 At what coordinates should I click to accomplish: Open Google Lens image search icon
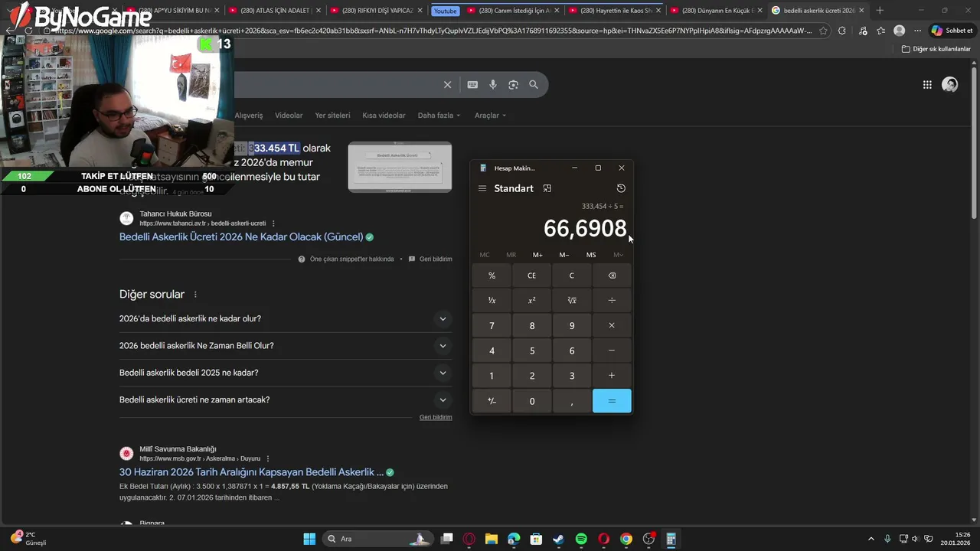point(513,84)
